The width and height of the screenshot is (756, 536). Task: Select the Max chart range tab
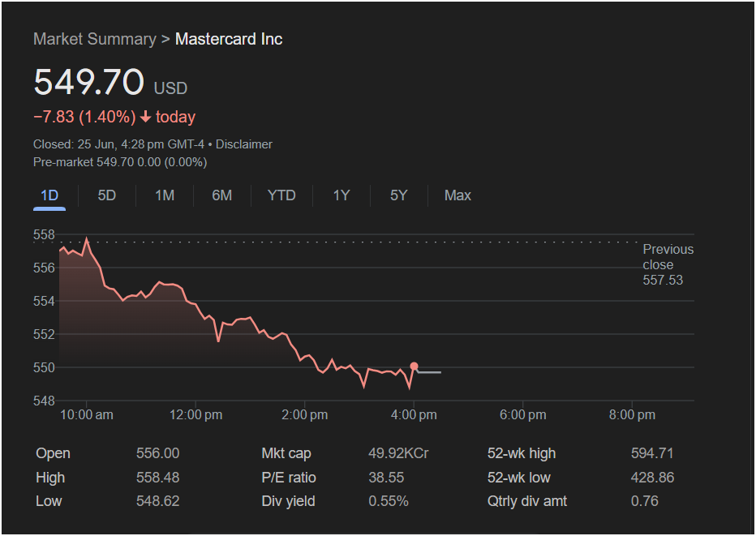(x=457, y=195)
